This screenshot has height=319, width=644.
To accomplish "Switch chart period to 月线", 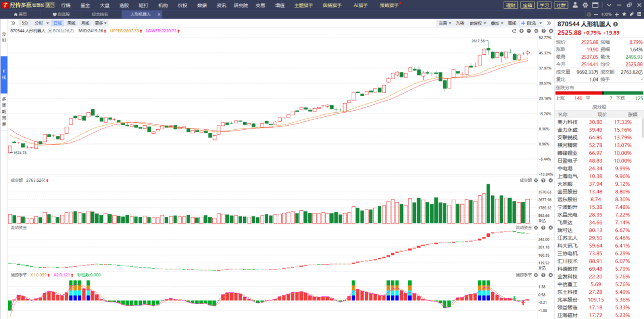I will point(85,23).
